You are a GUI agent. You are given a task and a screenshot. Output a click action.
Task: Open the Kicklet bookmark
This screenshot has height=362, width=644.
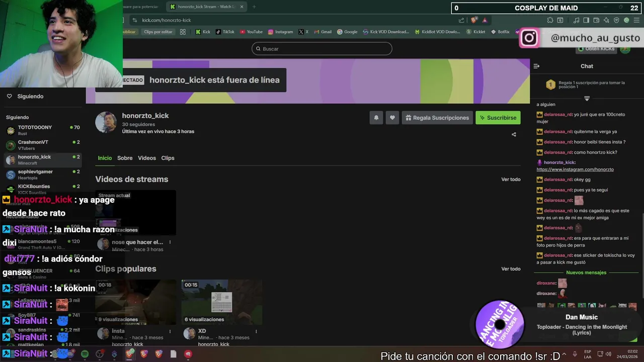pos(475,32)
